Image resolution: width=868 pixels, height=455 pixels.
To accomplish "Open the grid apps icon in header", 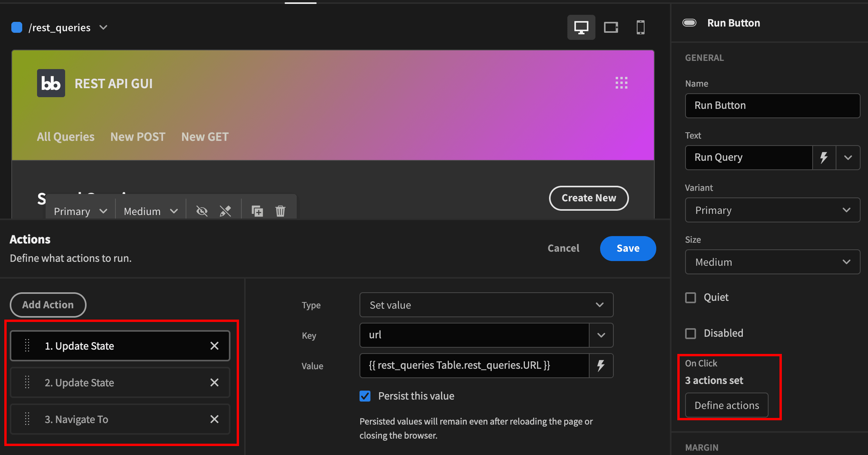I will [621, 83].
